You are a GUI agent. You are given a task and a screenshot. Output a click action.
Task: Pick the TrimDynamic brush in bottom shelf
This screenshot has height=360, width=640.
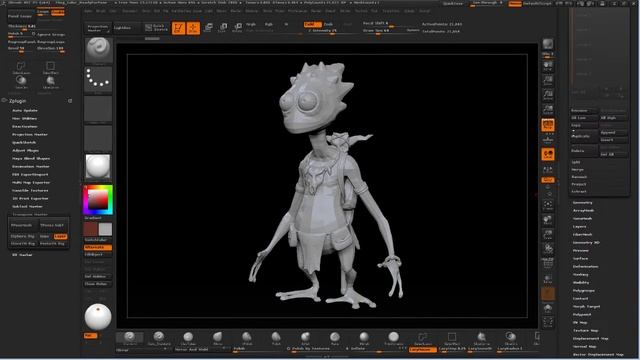[x=393, y=338]
